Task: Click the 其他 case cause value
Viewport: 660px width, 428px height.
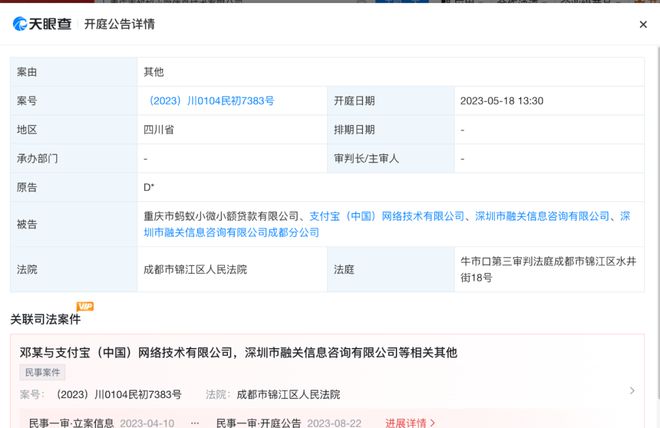Action: pyautogui.click(x=154, y=72)
